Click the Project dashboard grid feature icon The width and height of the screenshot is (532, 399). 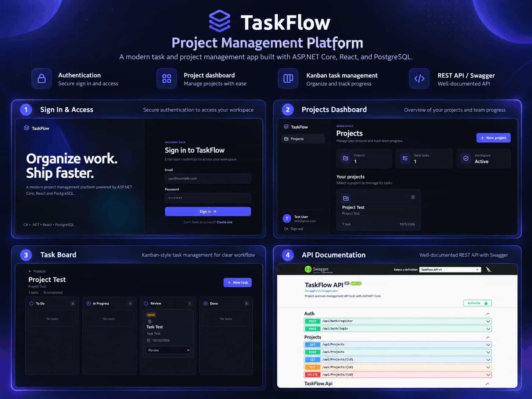click(166, 79)
